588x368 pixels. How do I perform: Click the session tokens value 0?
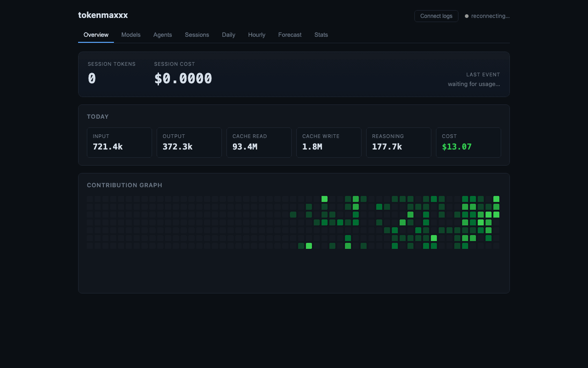(92, 79)
